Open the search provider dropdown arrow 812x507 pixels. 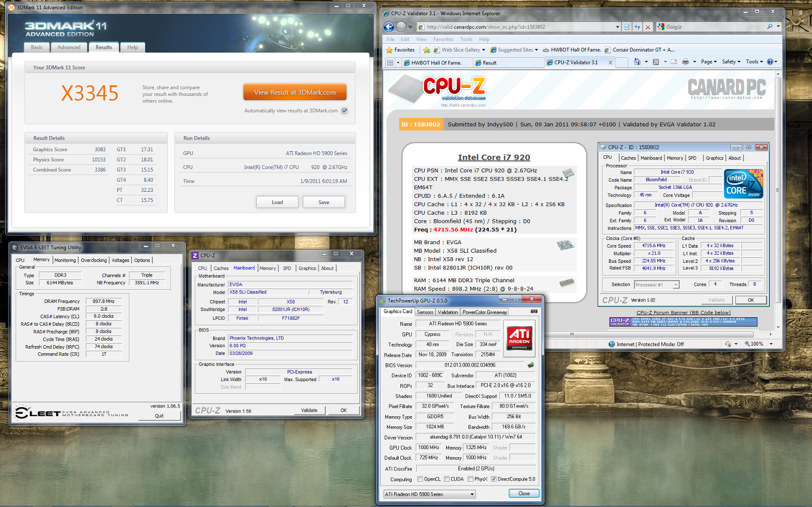coord(778,27)
